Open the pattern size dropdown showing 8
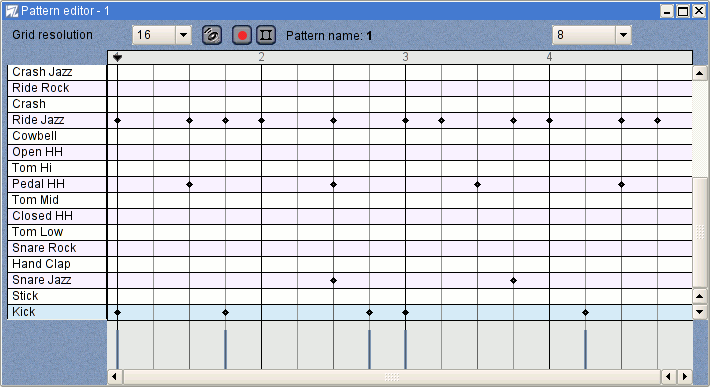This screenshot has width=710, height=387. tap(623, 35)
